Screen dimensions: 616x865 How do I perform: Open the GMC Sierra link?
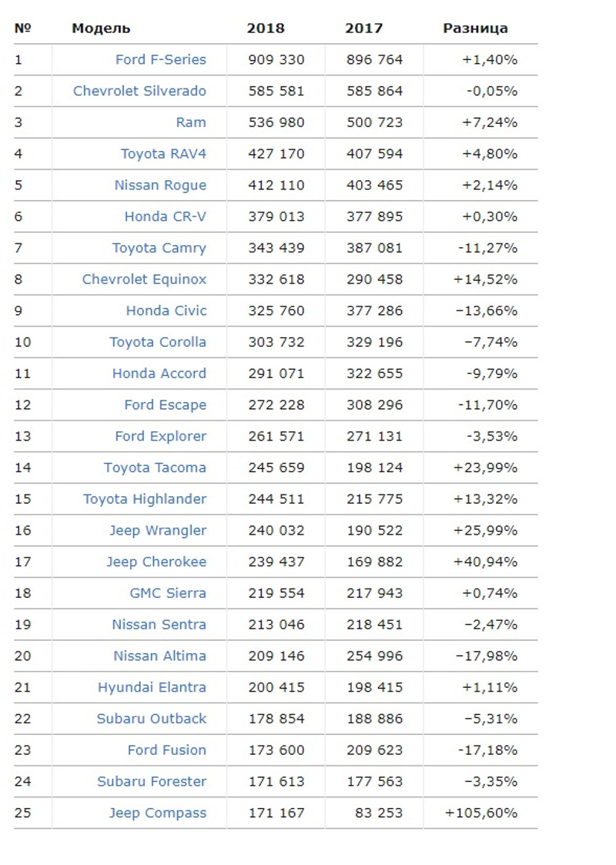167,593
